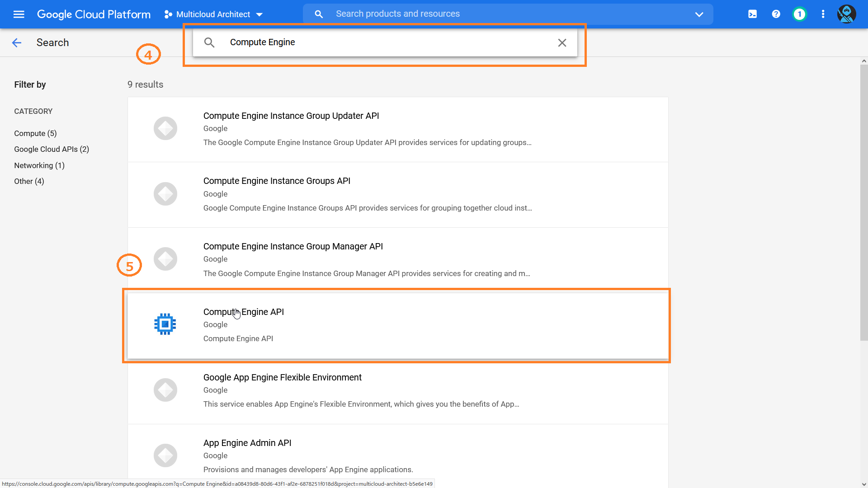The height and width of the screenshot is (488, 868).
Task: Click your account avatar
Action: [846, 14]
